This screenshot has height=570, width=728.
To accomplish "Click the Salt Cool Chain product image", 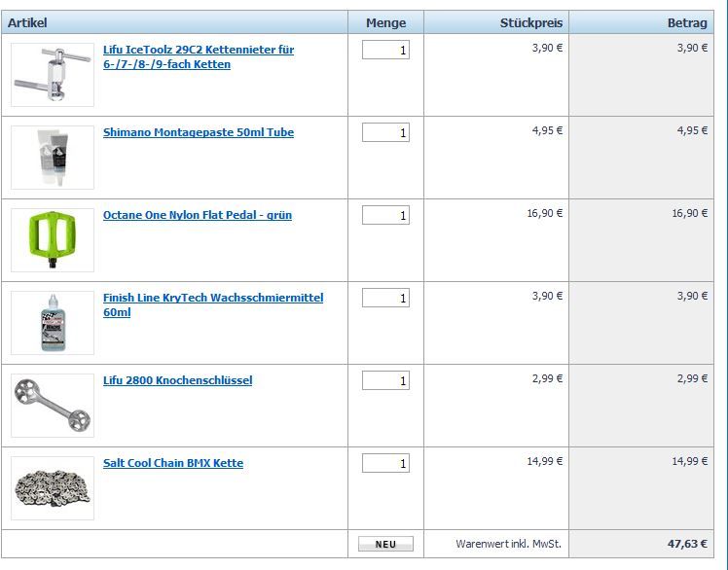I will click(x=53, y=488).
